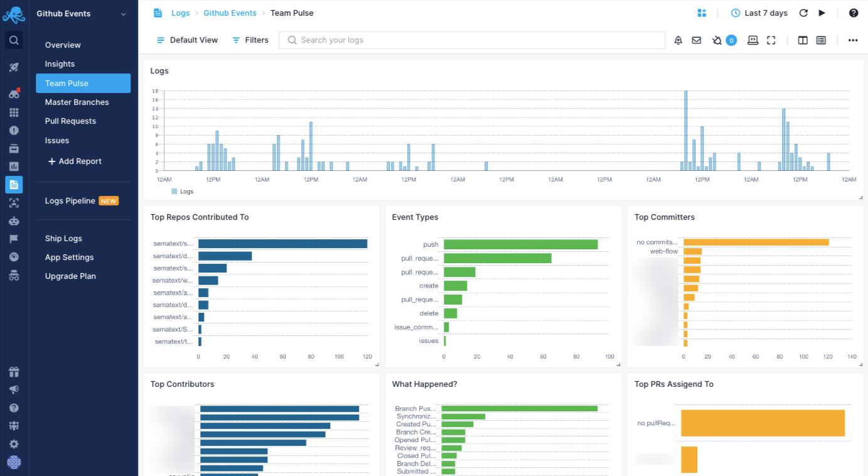Screen dimensions: 868x476
Task: Click the laptop code icon
Action: tap(753, 40)
